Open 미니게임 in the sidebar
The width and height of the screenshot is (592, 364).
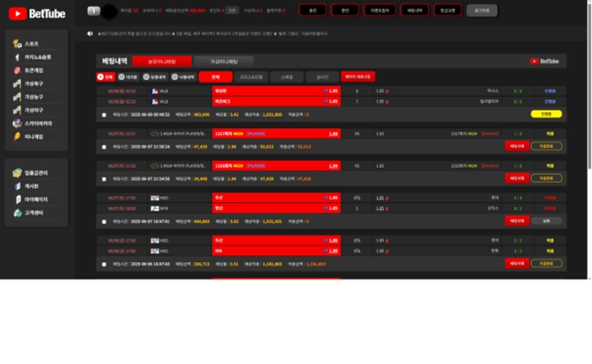tap(34, 137)
